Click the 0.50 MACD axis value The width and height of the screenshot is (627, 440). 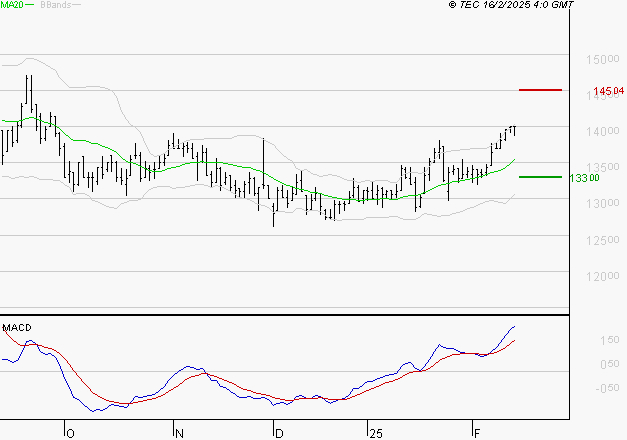[x=609, y=364]
